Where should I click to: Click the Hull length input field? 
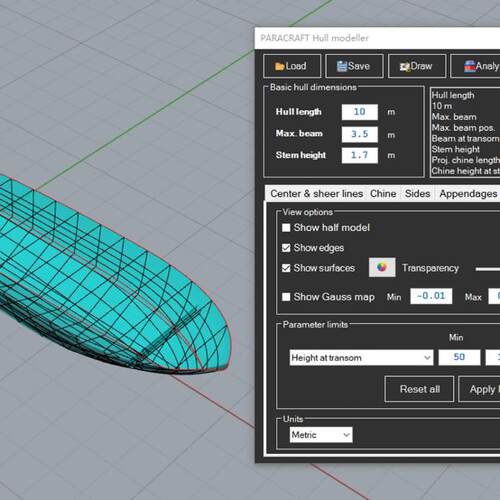pyautogui.click(x=360, y=112)
